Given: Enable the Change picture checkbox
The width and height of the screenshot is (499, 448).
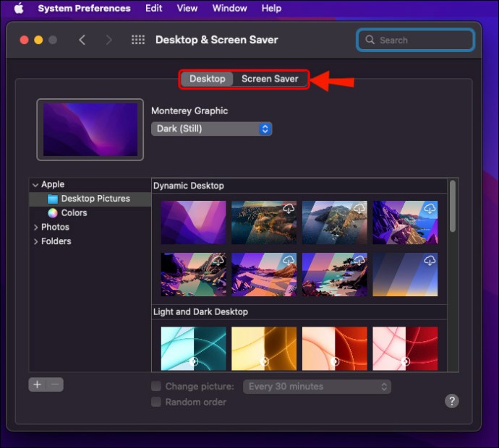Looking at the screenshot, I should (156, 387).
